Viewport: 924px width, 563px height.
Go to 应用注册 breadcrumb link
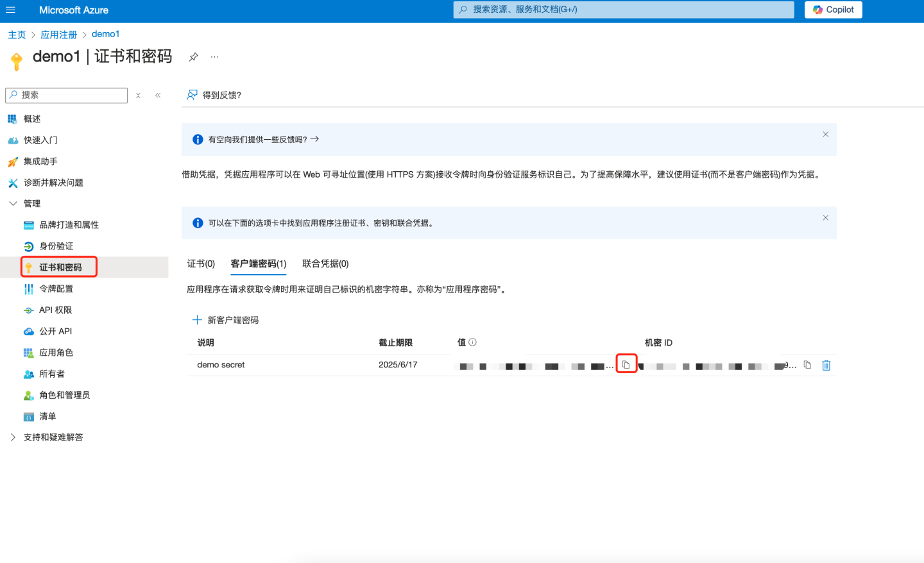click(x=58, y=35)
